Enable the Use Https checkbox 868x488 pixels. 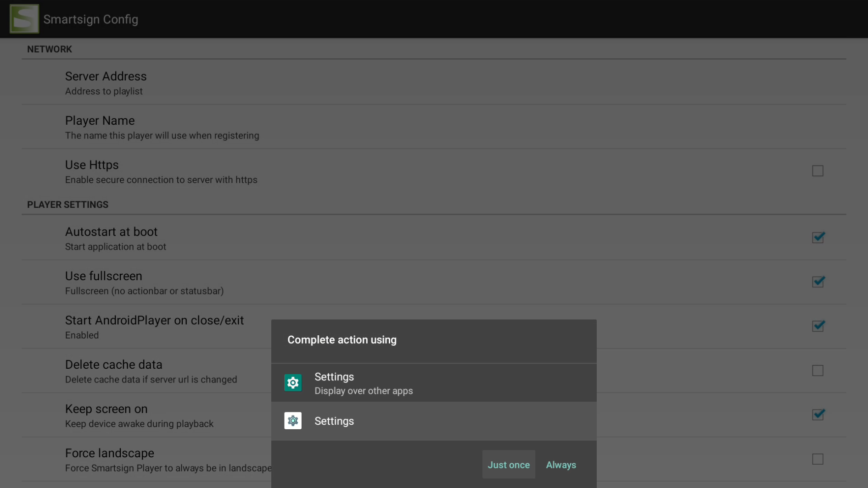coord(818,171)
